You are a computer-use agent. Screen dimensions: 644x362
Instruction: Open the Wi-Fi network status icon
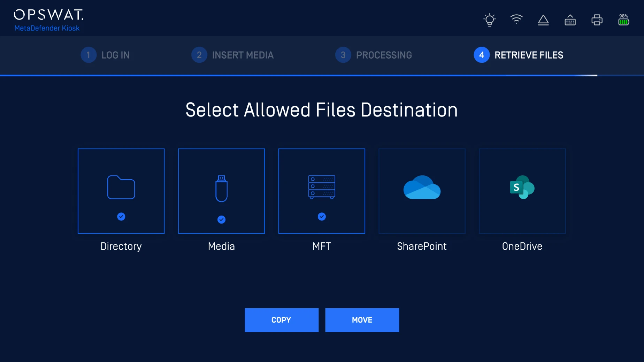516,19
